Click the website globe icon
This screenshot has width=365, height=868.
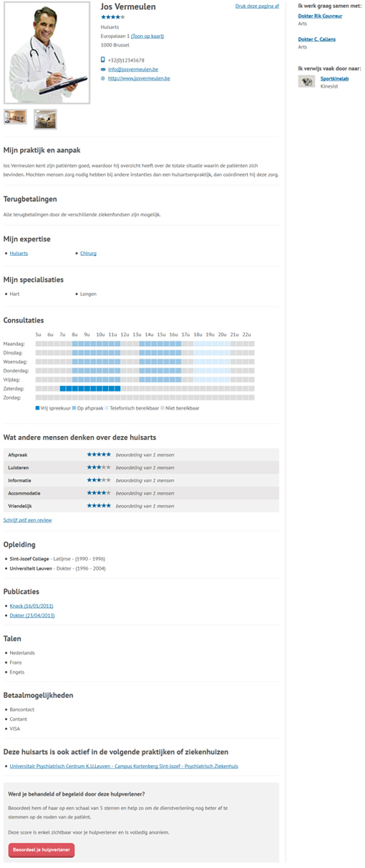click(x=103, y=78)
